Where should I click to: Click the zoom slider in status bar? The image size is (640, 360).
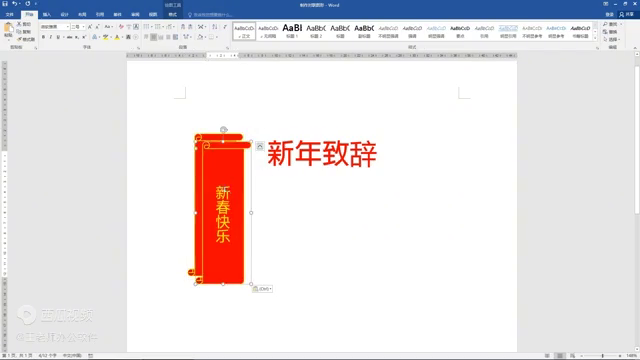[602, 356]
